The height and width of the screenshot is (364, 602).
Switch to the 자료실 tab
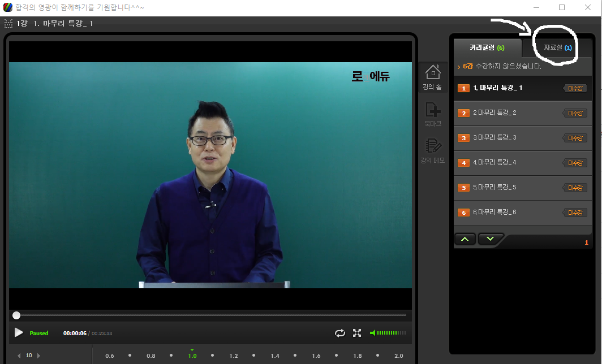pyautogui.click(x=557, y=48)
